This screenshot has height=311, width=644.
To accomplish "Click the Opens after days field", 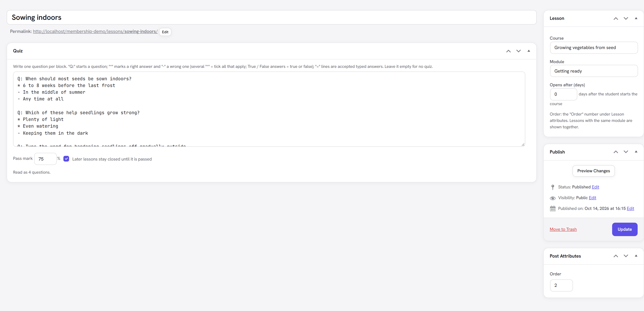I will point(563,94).
